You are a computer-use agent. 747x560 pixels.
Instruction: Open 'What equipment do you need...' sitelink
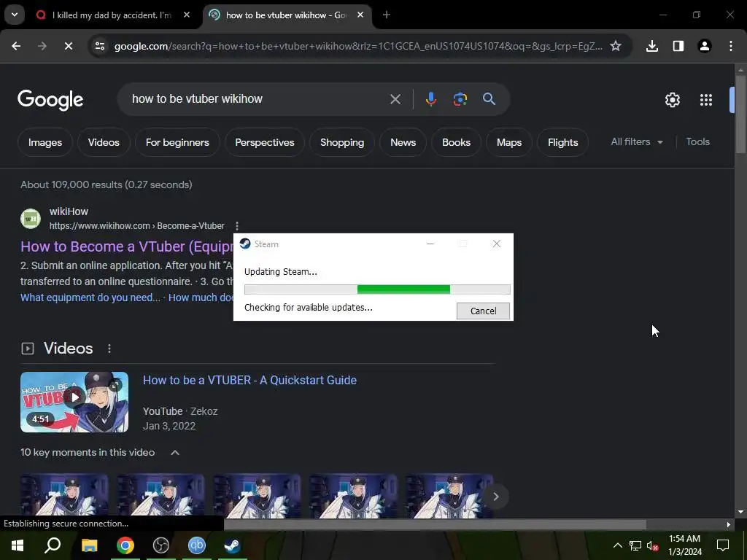90,297
